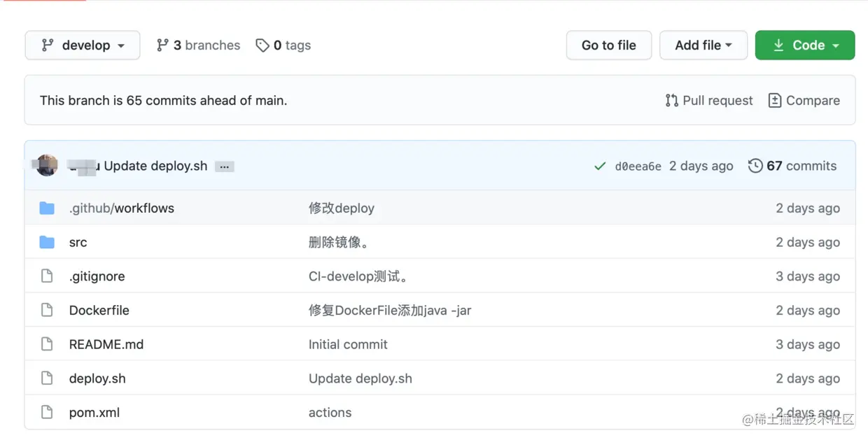Open the README.md file
868x440 pixels.
[106, 344]
